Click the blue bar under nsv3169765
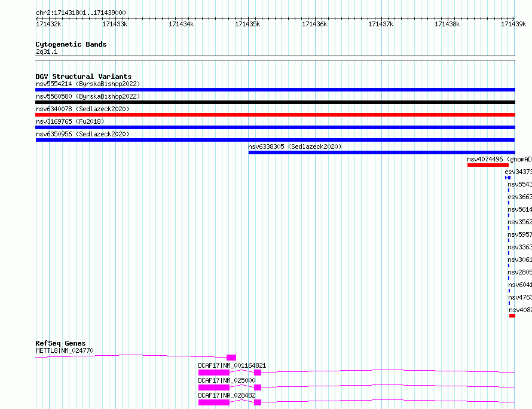 [x=275, y=127]
